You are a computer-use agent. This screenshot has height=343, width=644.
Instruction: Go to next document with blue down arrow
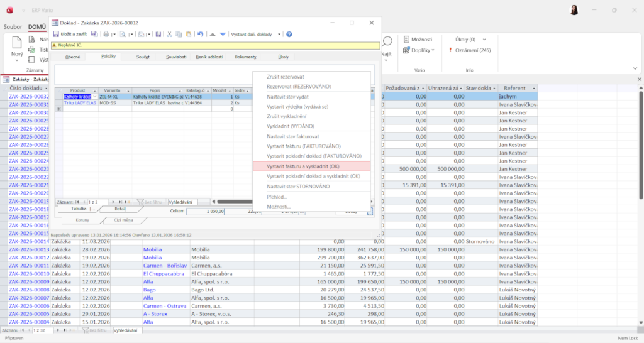pos(222,34)
